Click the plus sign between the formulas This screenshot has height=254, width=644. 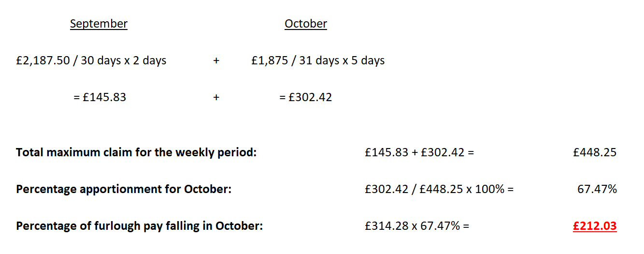(x=216, y=61)
